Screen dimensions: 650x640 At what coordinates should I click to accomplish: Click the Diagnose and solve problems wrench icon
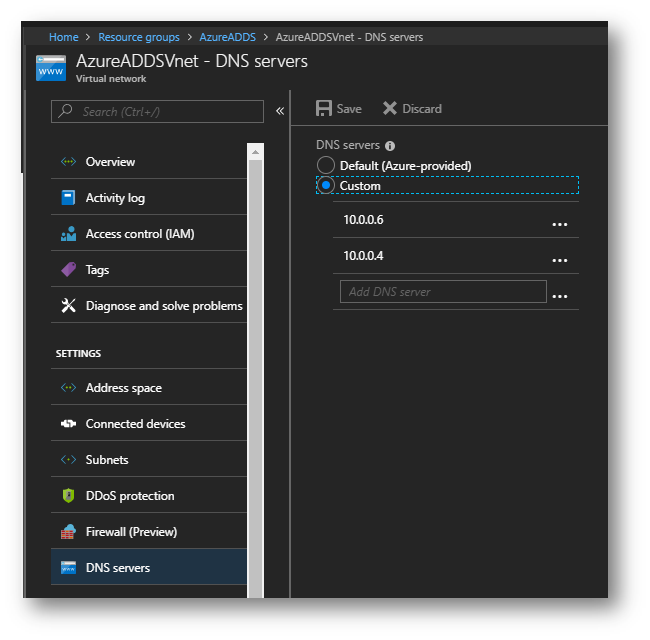coord(68,306)
